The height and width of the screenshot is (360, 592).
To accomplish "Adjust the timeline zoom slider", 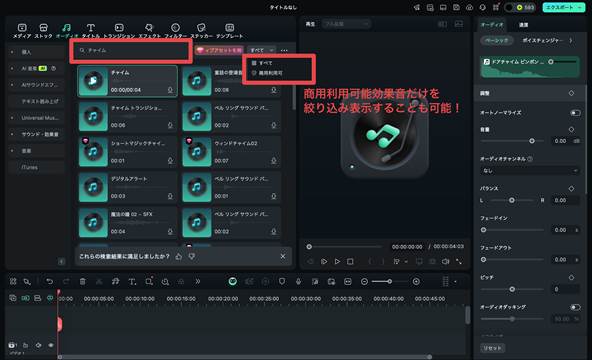I will 389,282.
